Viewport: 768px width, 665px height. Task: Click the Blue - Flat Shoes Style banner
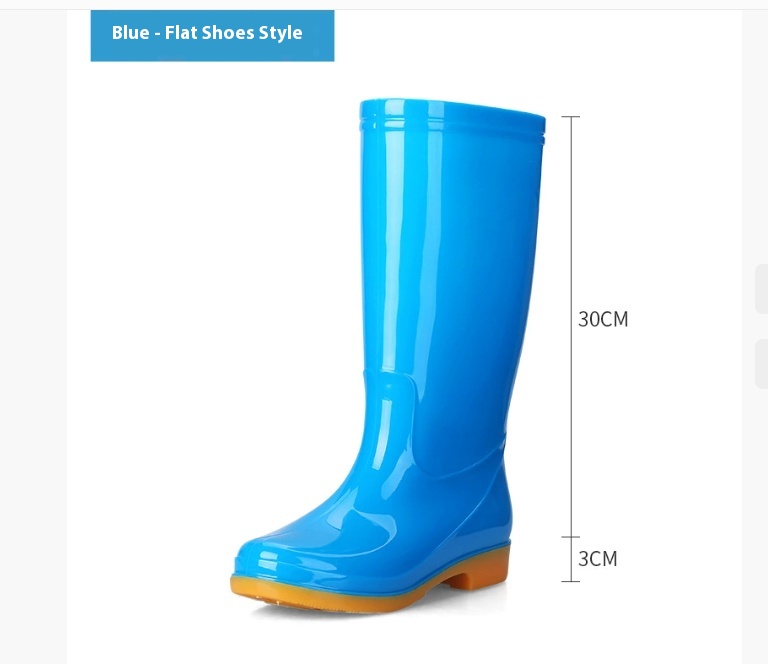(x=212, y=36)
